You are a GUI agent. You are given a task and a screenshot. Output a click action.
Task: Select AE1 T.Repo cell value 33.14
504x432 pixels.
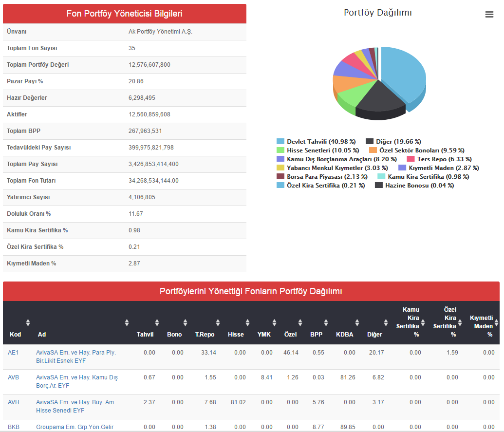208,353
